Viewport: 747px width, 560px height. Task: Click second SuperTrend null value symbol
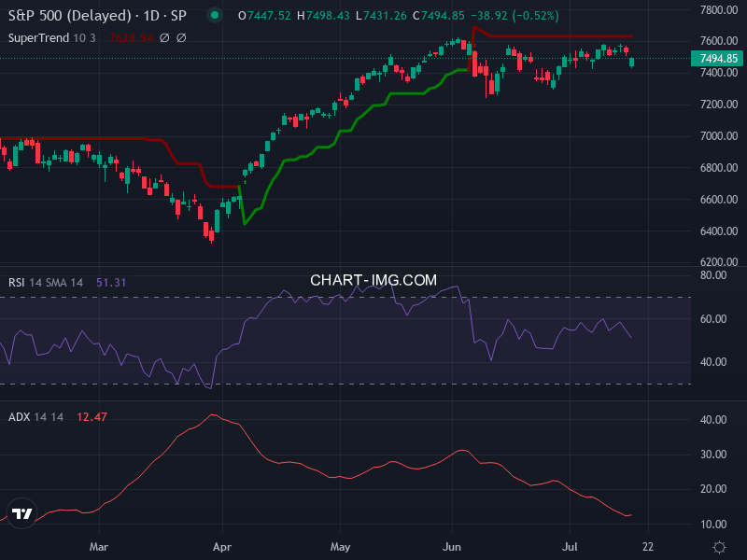[x=181, y=37]
